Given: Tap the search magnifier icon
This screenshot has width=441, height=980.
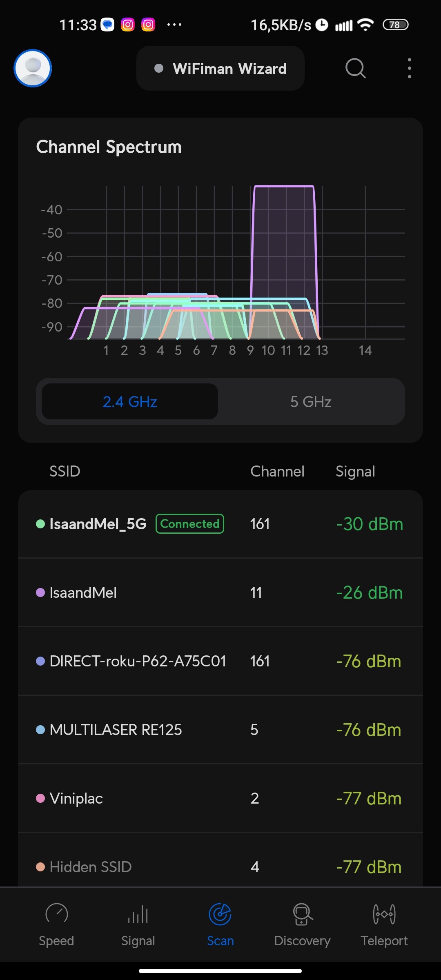Looking at the screenshot, I should click(x=355, y=68).
